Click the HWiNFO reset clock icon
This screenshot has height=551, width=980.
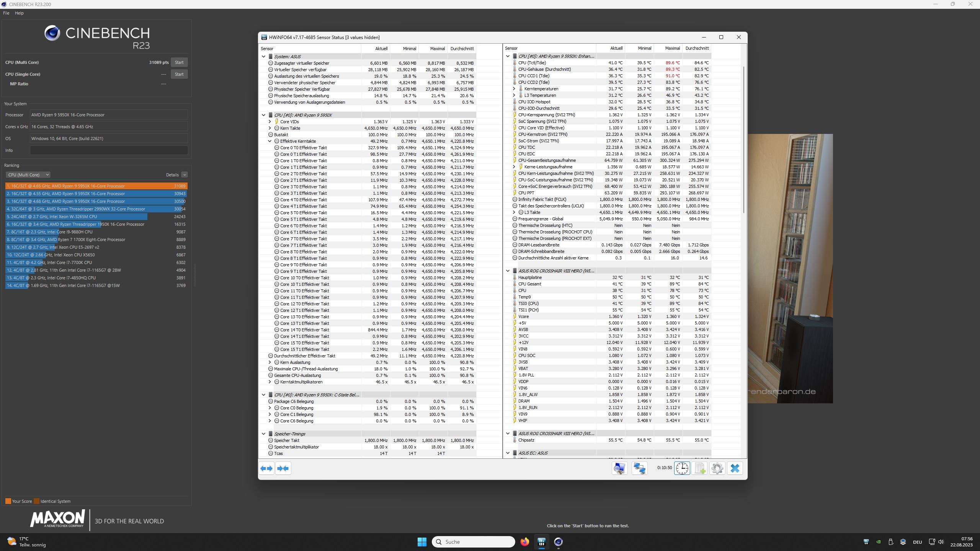(682, 468)
